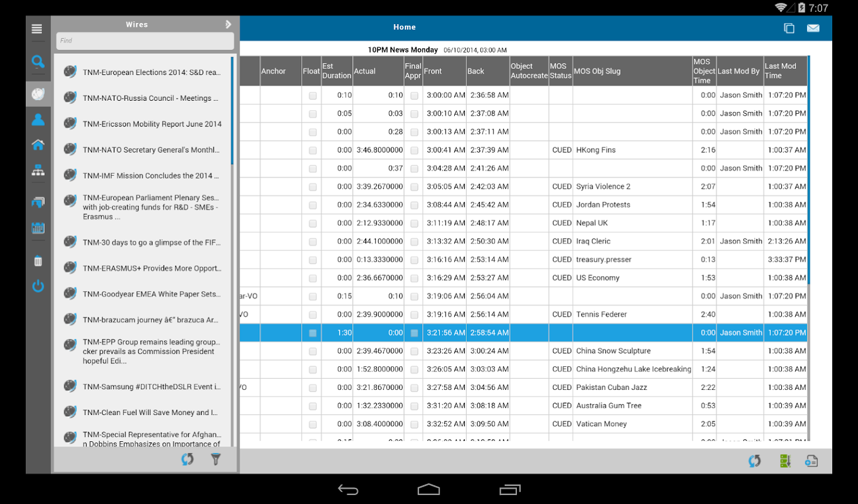Screen dimensions: 858x504
Task: Switch to the Home tab in the title bar
Action: pyautogui.click(x=404, y=27)
